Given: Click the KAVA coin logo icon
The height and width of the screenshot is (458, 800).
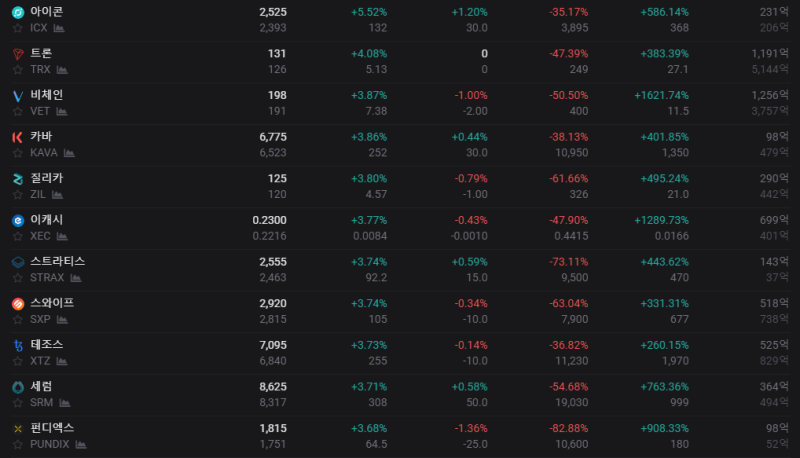Looking at the screenshot, I should (18, 137).
